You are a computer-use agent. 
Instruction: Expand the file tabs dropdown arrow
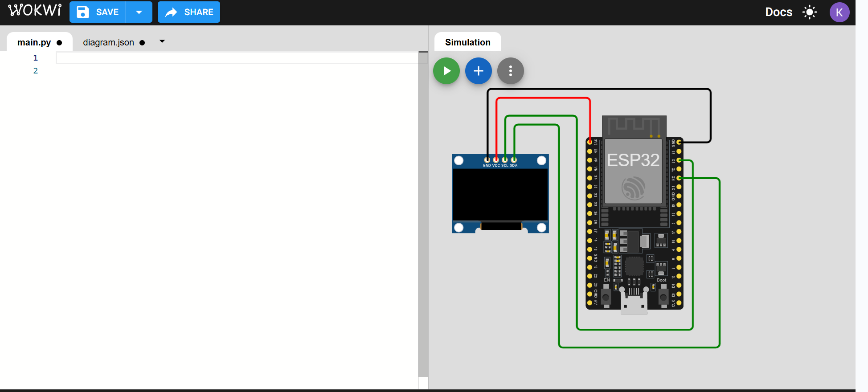[162, 41]
